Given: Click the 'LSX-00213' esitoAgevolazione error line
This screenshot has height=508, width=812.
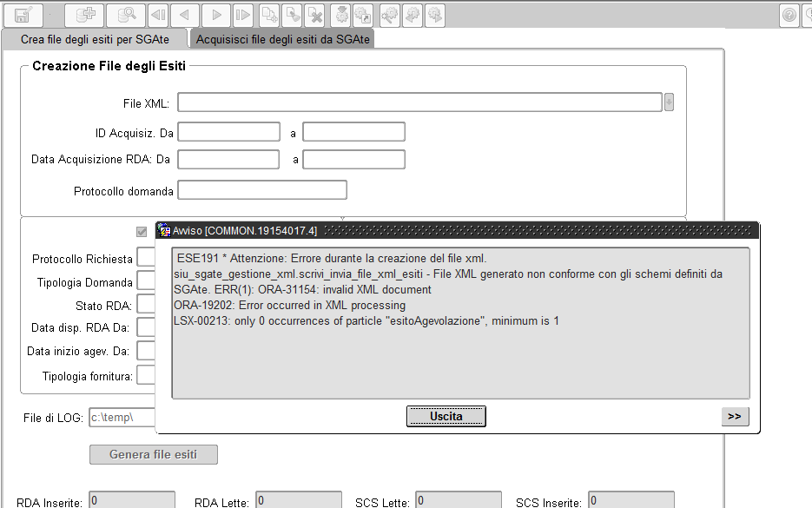Looking at the screenshot, I should [366, 321].
